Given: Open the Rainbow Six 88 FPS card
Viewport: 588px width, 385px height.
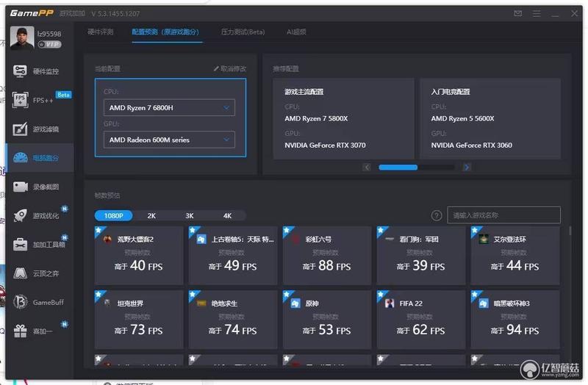Looking at the screenshot, I should 327,255.
